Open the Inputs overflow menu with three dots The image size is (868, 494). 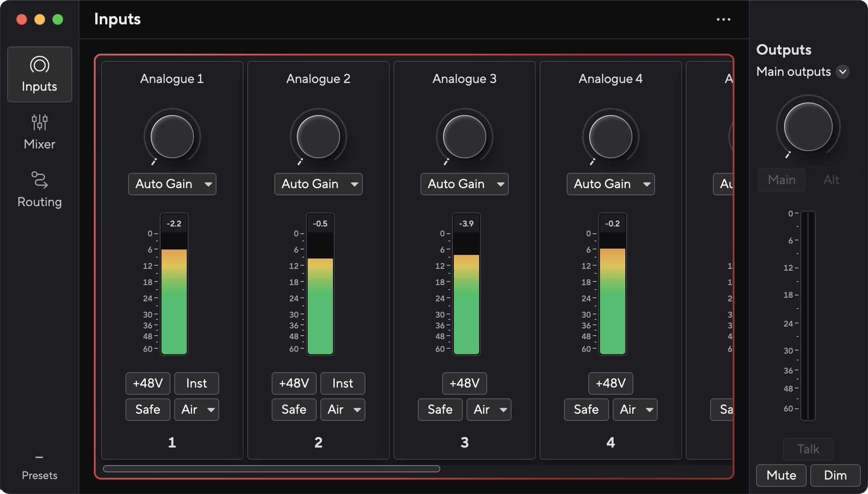pos(723,19)
